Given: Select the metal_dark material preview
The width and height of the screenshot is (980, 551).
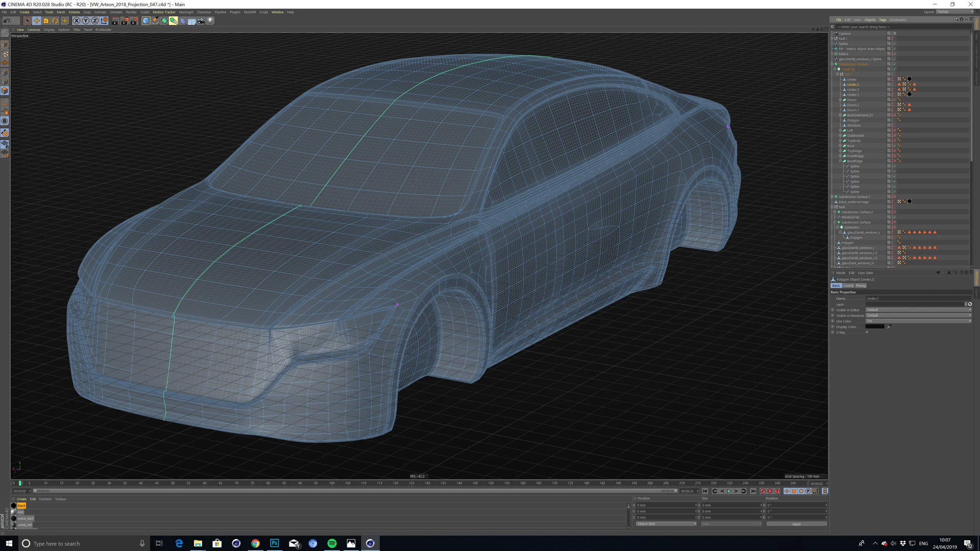Looking at the screenshot, I should 14,518.
